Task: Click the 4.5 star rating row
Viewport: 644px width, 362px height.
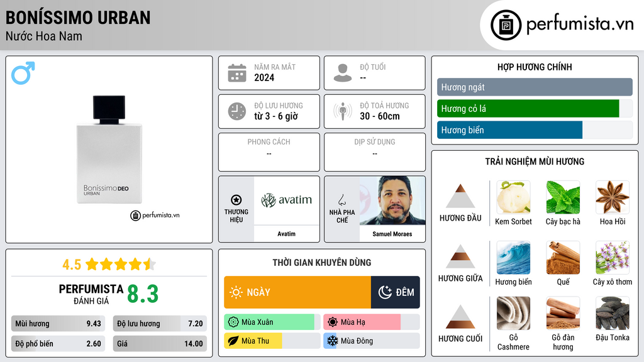Action: pos(109,265)
